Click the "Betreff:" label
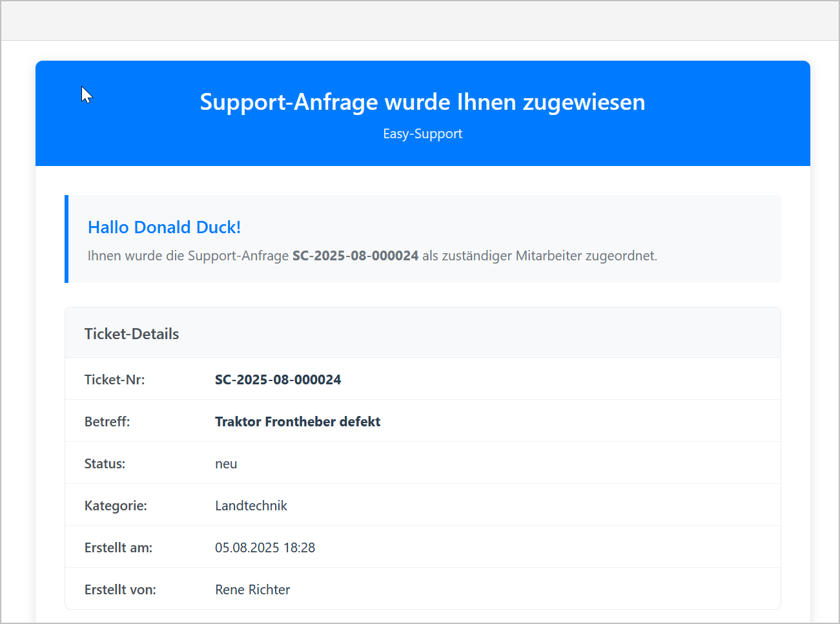Viewport: 840px width, 624px height. 107,422
